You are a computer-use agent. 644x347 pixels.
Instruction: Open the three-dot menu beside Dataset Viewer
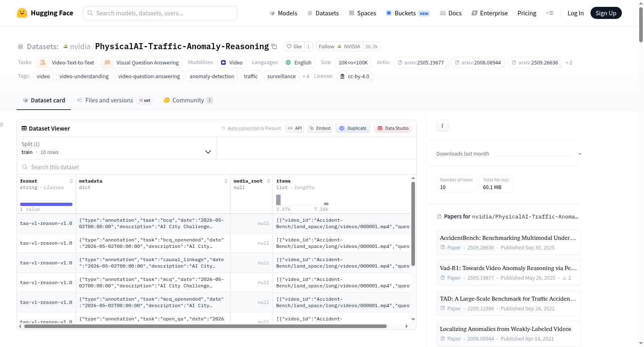[442, 126]
